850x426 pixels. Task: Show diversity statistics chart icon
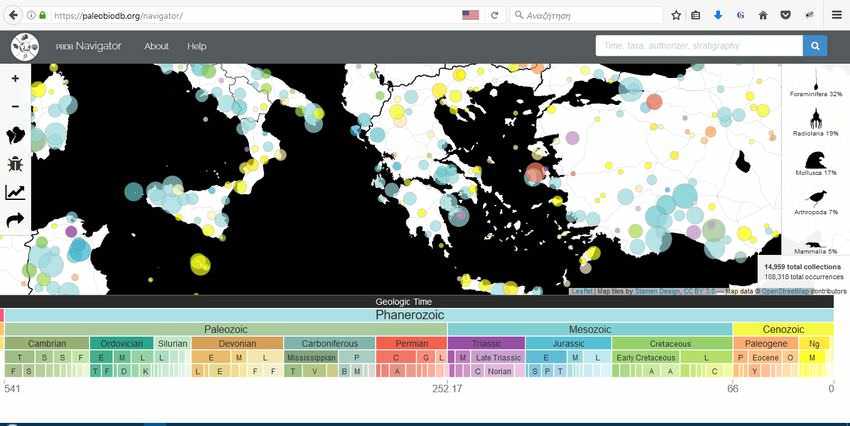pos(15,192)
